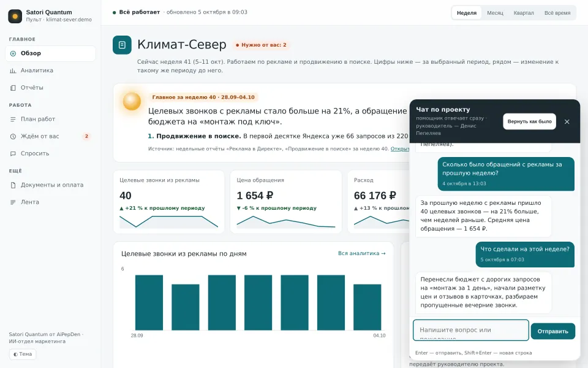Click the Расход value 66 176 ₽
Viewport: 588px width, 368px height.
(x=375, y=196)
